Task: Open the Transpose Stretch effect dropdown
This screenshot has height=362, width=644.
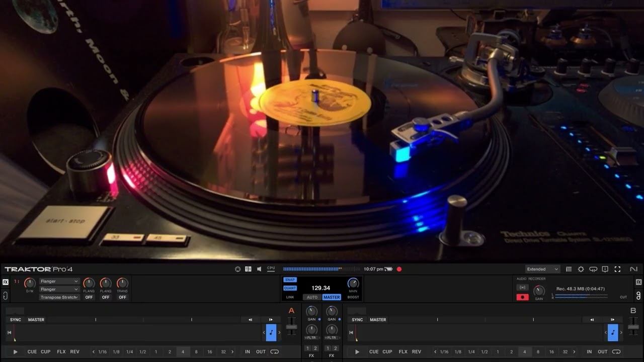Action: point(59,297)
